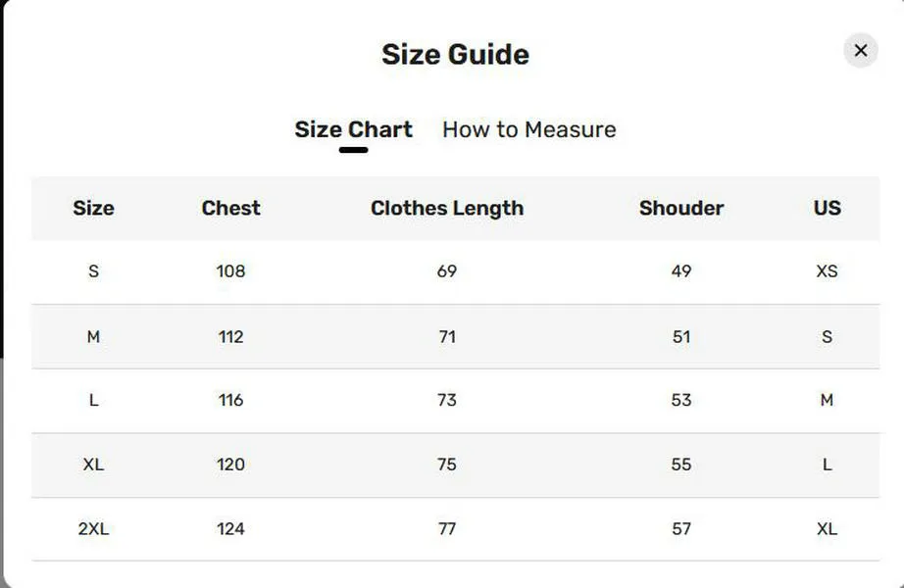
Task: Select the M size row label
Action: [93, 337]
